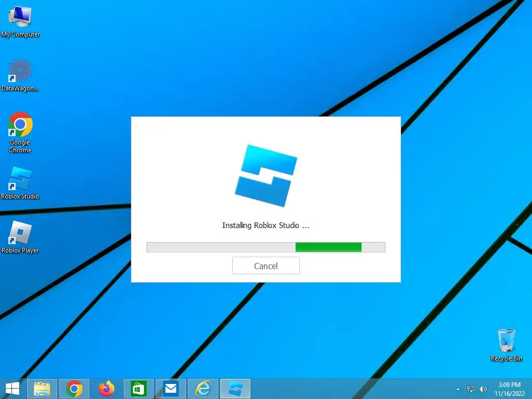532x399 pixels.
Task: Select My Computer desktop icon
Action: (20, 22)
